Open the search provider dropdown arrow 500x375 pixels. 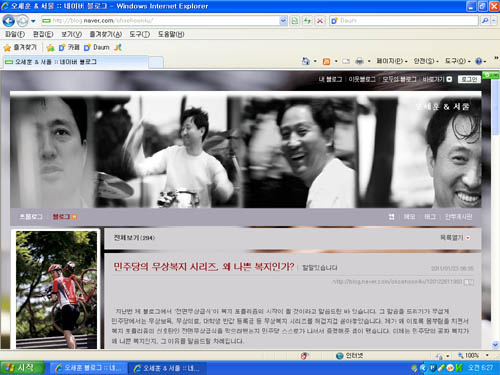(x=494, y=21)
